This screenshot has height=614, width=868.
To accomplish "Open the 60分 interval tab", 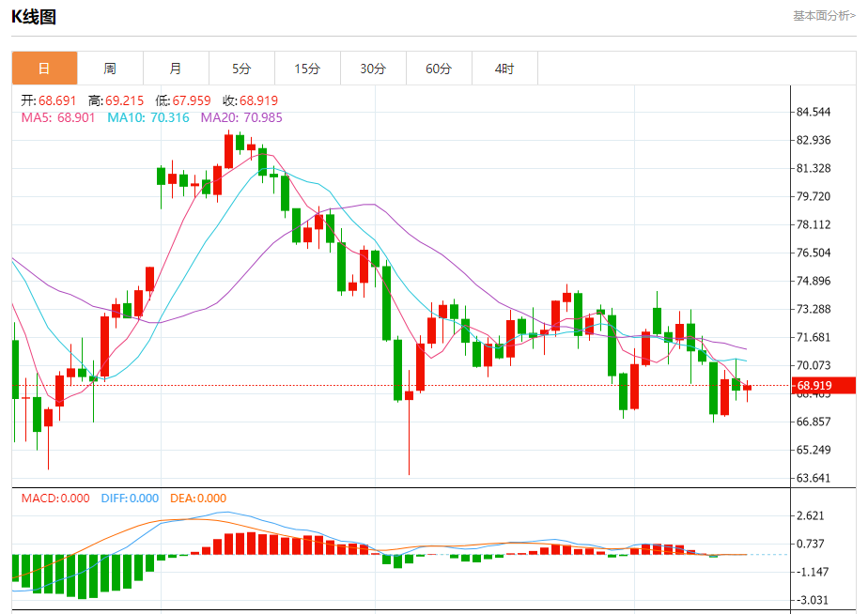I will (439, 69).
